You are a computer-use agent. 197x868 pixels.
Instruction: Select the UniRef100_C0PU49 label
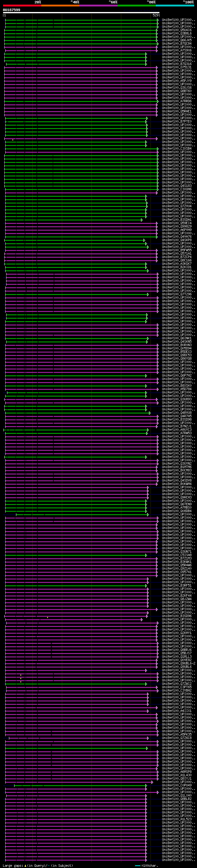click(177, 785)
